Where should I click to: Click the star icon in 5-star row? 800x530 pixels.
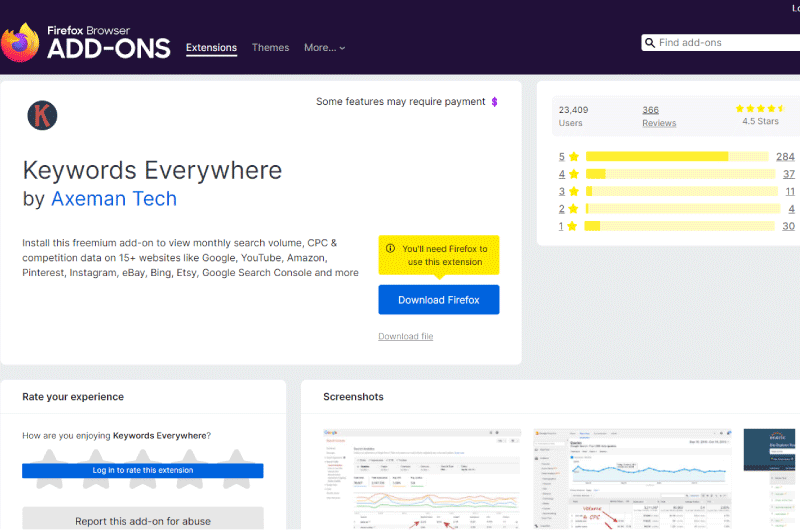click(x=574, y=157)
